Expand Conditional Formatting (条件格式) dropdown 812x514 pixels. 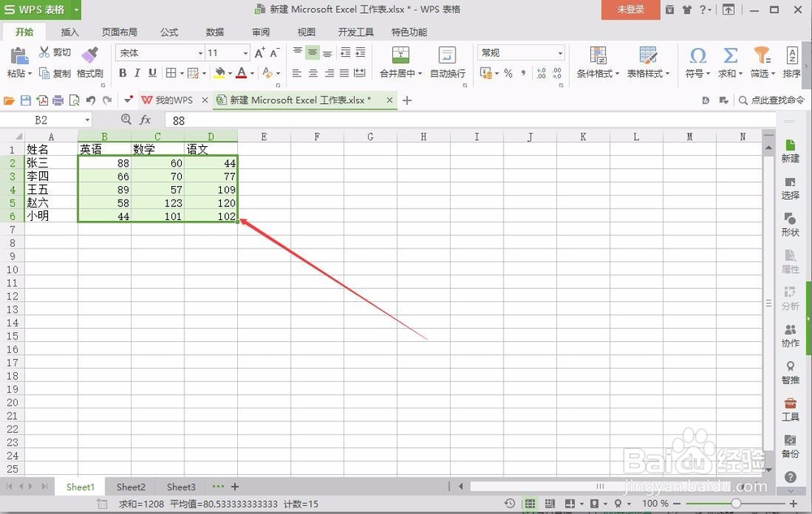tap(617, 74)
